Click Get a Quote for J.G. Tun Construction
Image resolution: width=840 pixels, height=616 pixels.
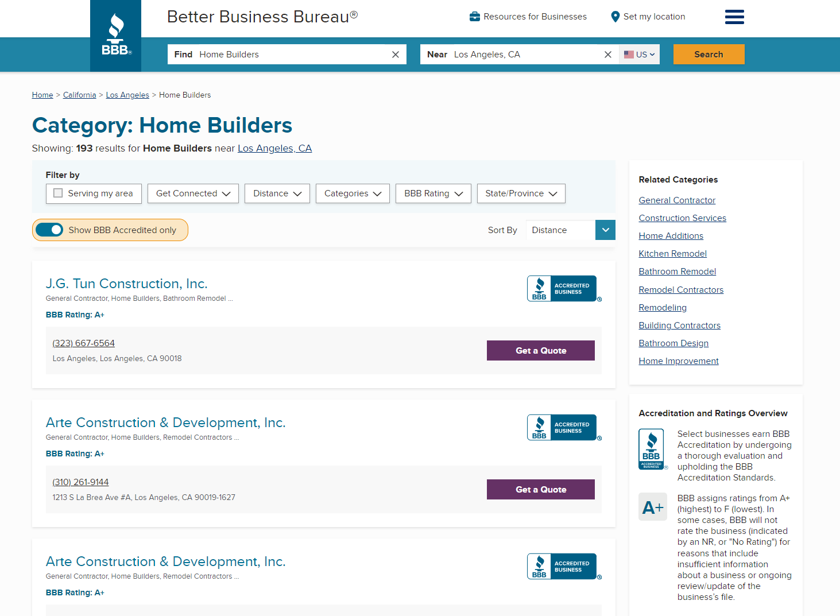(541, 351)
